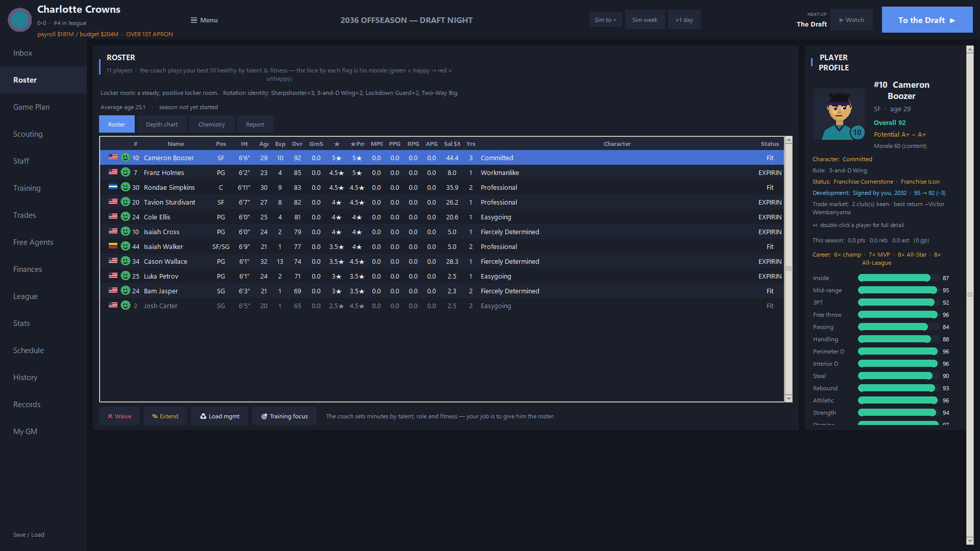The image size is (980, 551).
Task: Click the Charlotte Crowns team logo
Action: coord(20,20)
